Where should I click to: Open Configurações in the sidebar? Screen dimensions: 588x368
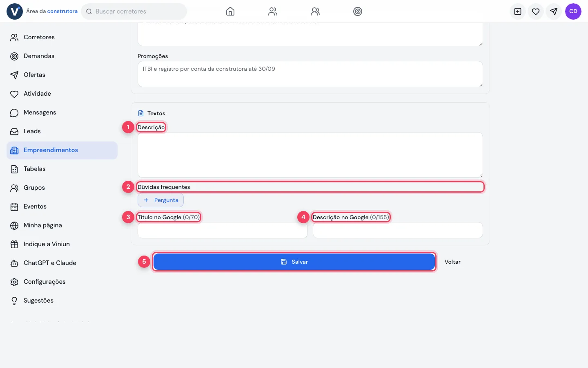pyautogui.click(x=62, y=282)
